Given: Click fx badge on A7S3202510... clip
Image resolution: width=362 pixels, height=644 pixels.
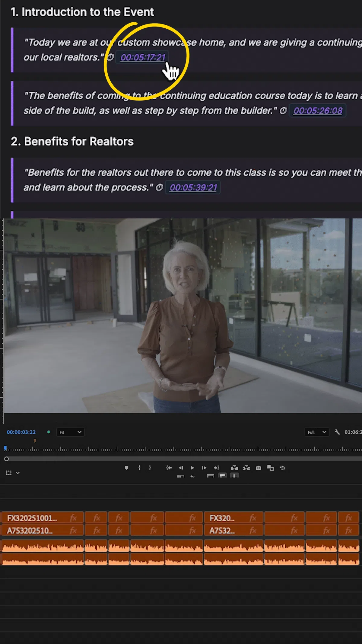Looking at the screenshot, I should (73, 530).
